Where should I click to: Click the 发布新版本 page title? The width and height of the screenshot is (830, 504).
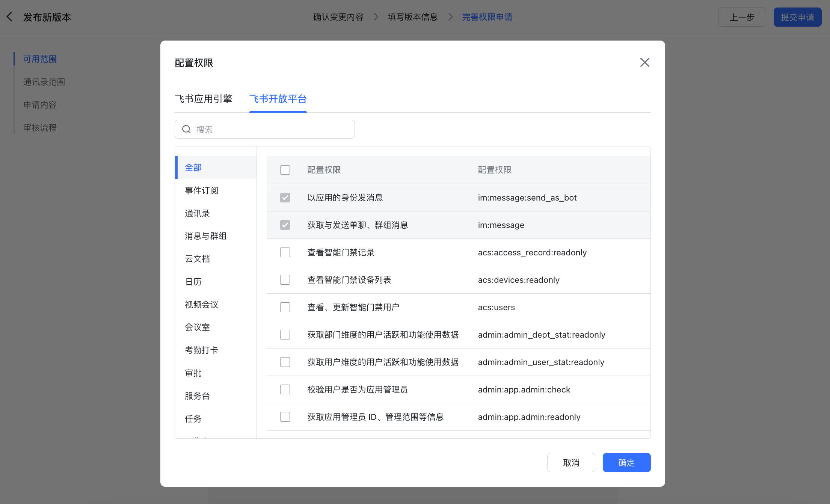47,17
